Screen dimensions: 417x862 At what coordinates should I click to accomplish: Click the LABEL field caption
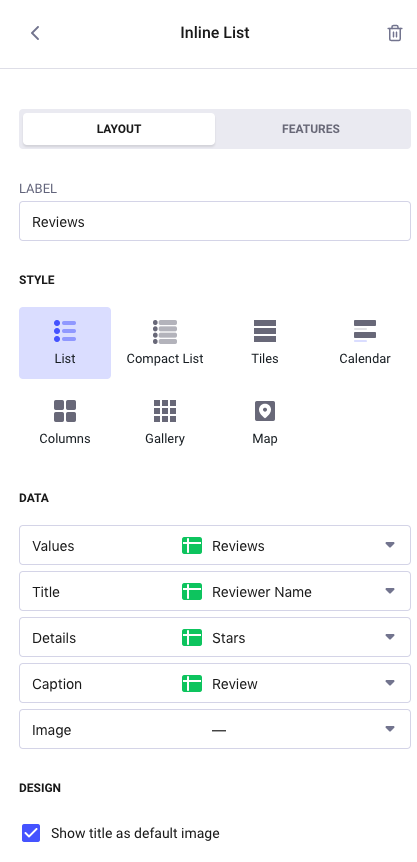tap(38, 189)
